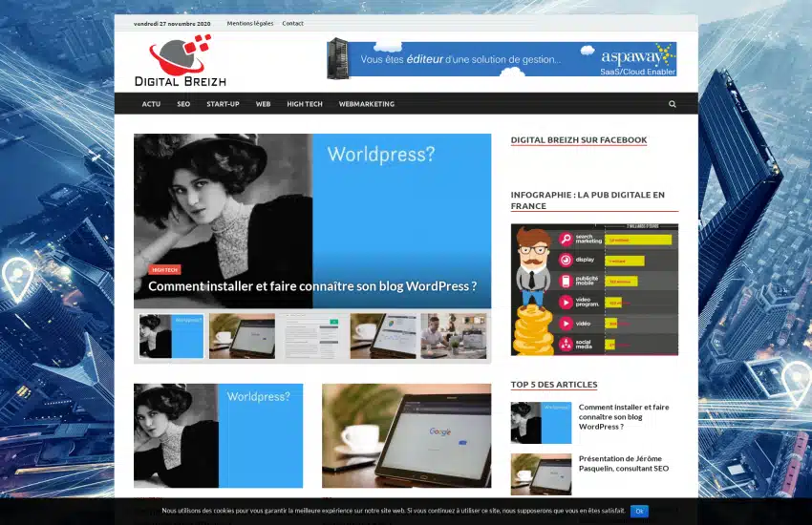Select fourth slider thumbnail showing analytics tablet
The width and height of the screenshot is (812, 525).
click(383, 336)
